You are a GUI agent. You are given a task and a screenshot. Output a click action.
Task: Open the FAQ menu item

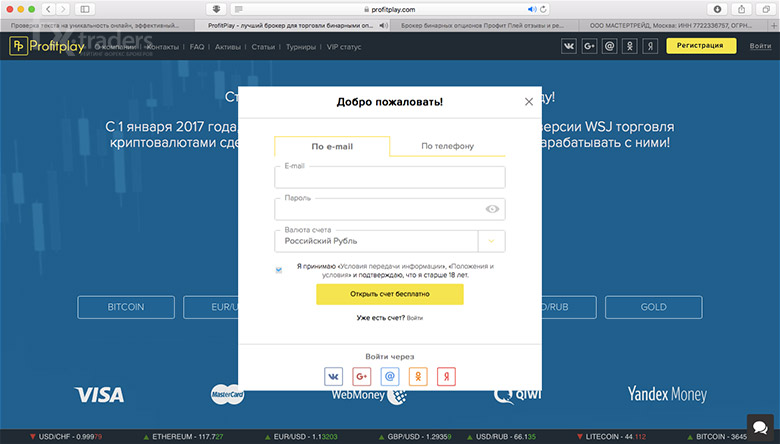pyautogui.click(x=197, y=47)
